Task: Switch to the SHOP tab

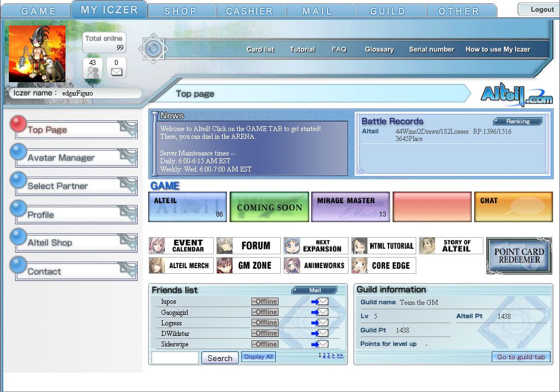Action: 180,11
